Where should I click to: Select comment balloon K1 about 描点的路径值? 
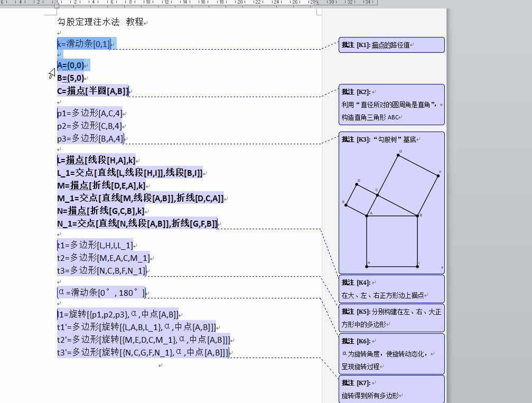pos(391,45)
